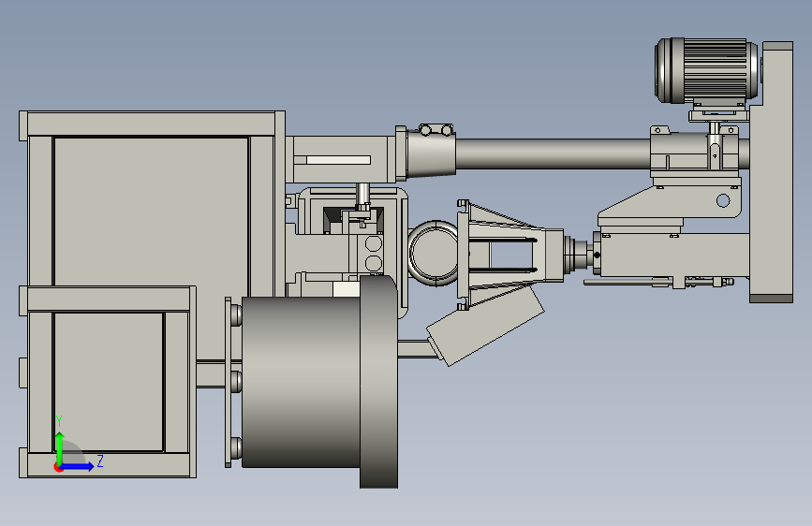Select the conical cage fixture
The image size is (812, 526).
click(510, 256)
